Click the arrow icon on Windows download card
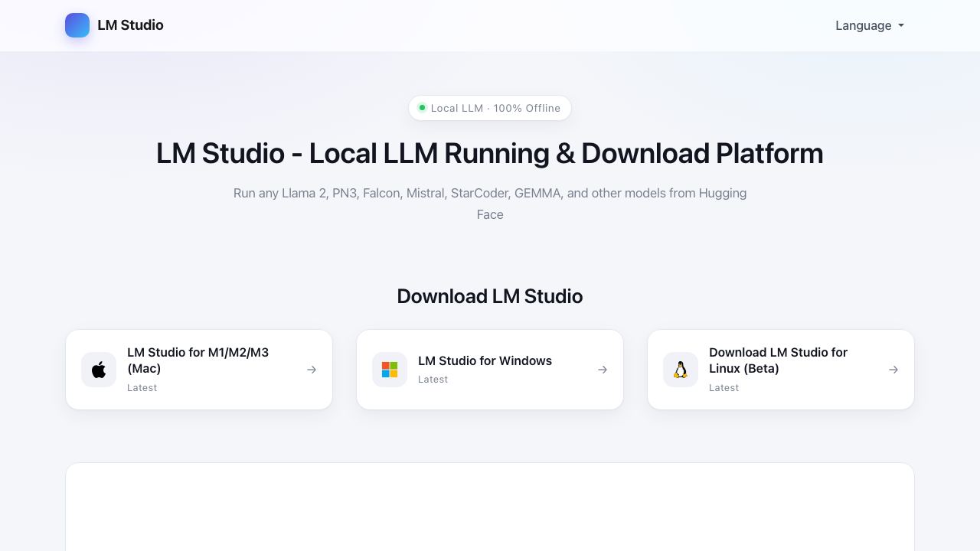 603,370
